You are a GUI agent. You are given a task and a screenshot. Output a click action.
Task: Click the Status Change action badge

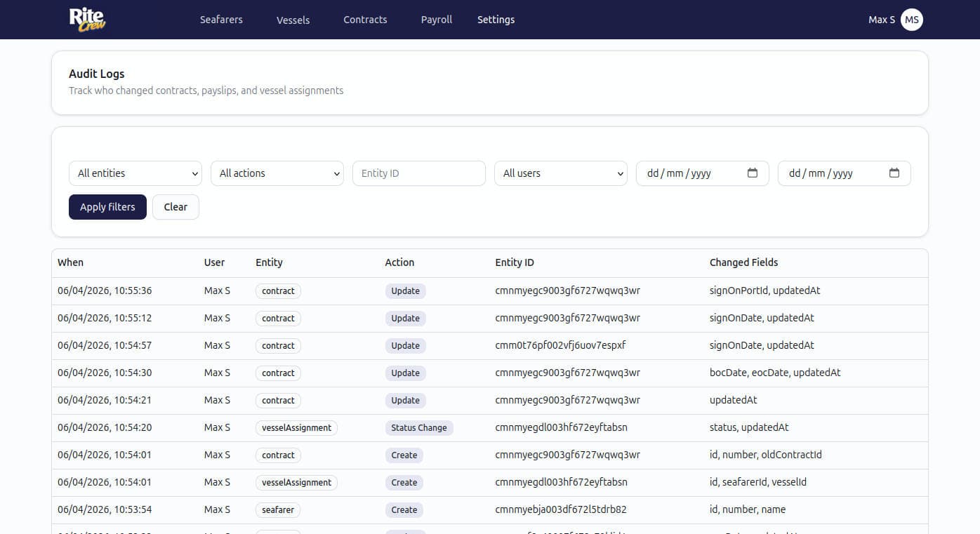pyautogui.click(x=418, y=428)
